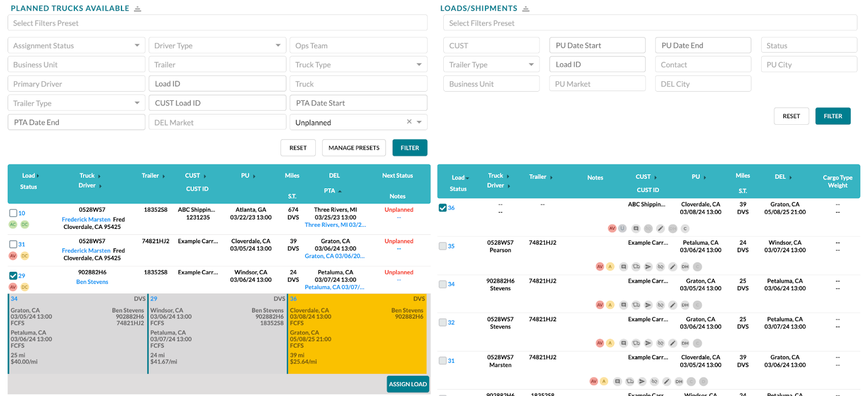868x396 pixels.
Task: Focus the PU Date Start field
Action: coord(597,46)
